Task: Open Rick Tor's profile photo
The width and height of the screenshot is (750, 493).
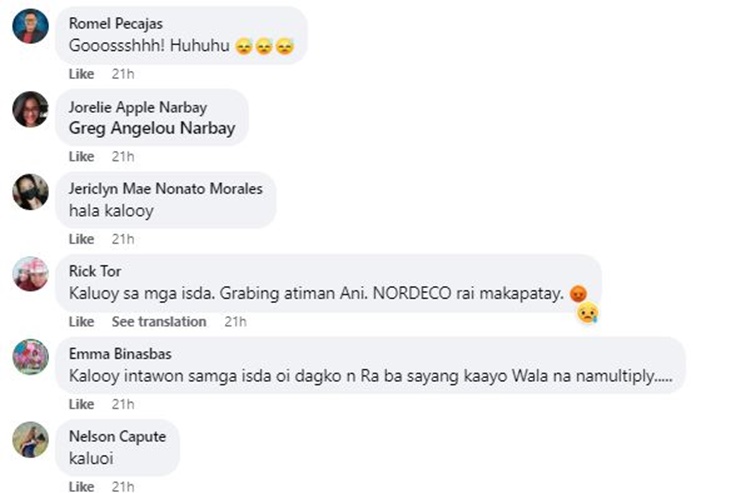Action: 30,274
